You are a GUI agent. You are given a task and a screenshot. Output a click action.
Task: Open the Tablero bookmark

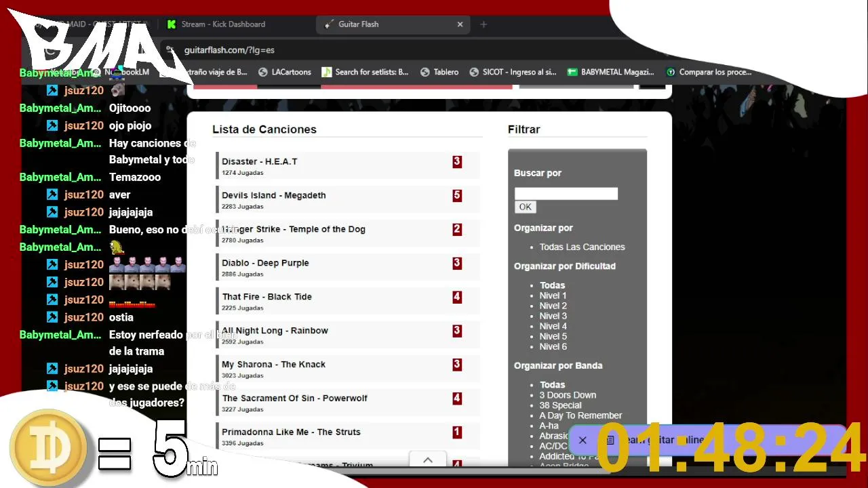(439, 72)
